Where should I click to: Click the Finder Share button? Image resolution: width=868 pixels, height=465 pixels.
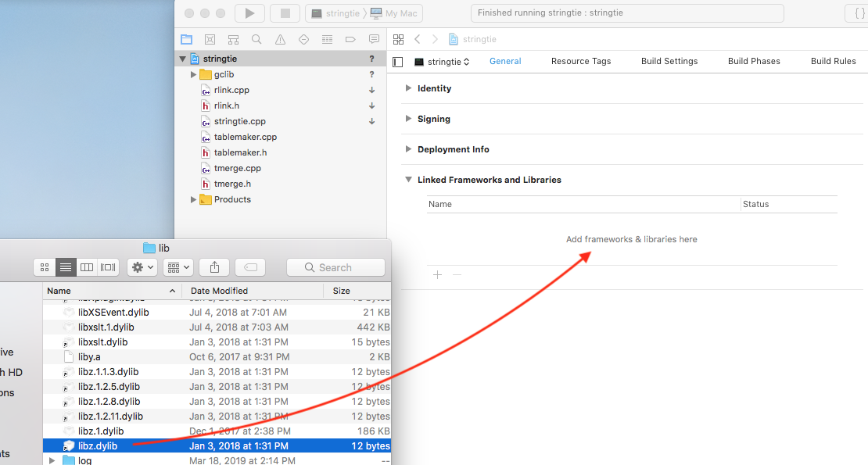pyautogui.click(x=214, y=267)
